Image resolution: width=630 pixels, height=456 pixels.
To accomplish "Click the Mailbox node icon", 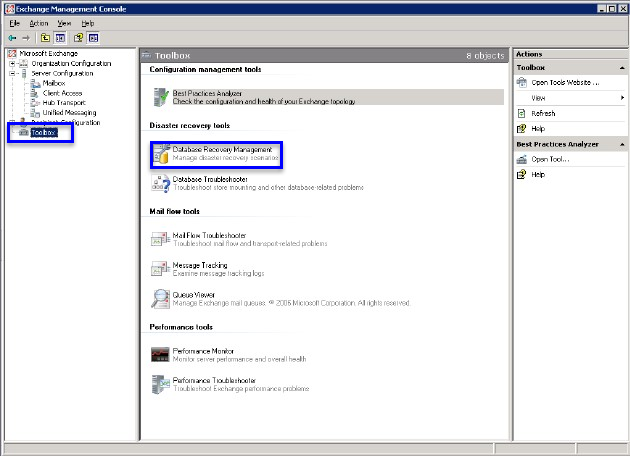I will tap(35, 84).
